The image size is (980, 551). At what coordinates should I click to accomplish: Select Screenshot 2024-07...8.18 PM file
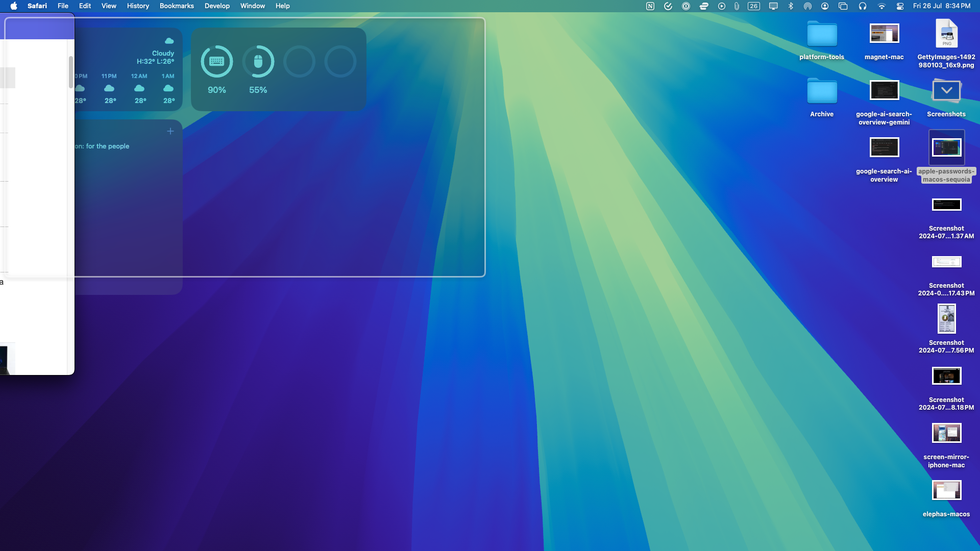(946, 377)
